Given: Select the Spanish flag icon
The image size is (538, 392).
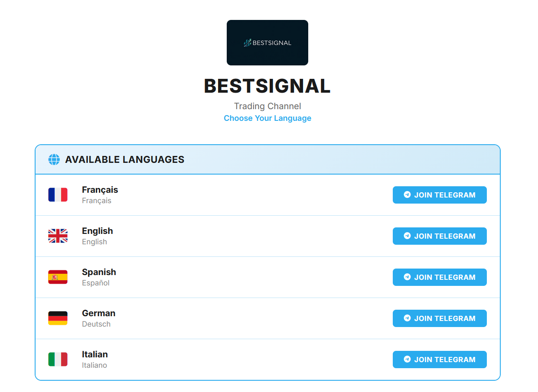Looking at the screenshot, I should pyautogui.click(x=58, y=277).
